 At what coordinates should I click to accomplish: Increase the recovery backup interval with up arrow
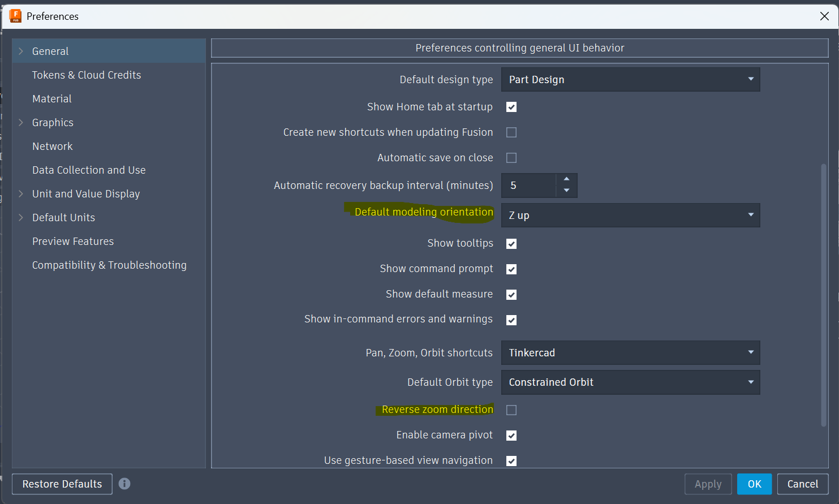[566, 179]
